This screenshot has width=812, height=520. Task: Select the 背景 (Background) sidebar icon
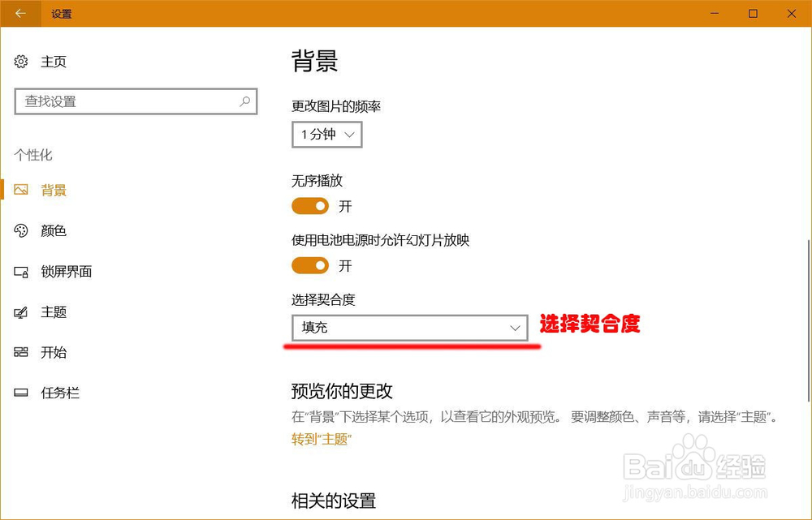click(21, 190)
